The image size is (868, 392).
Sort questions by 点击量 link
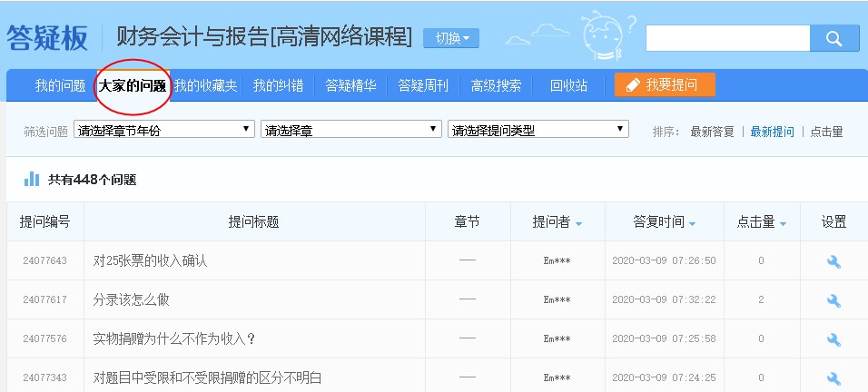pos(826,132)
